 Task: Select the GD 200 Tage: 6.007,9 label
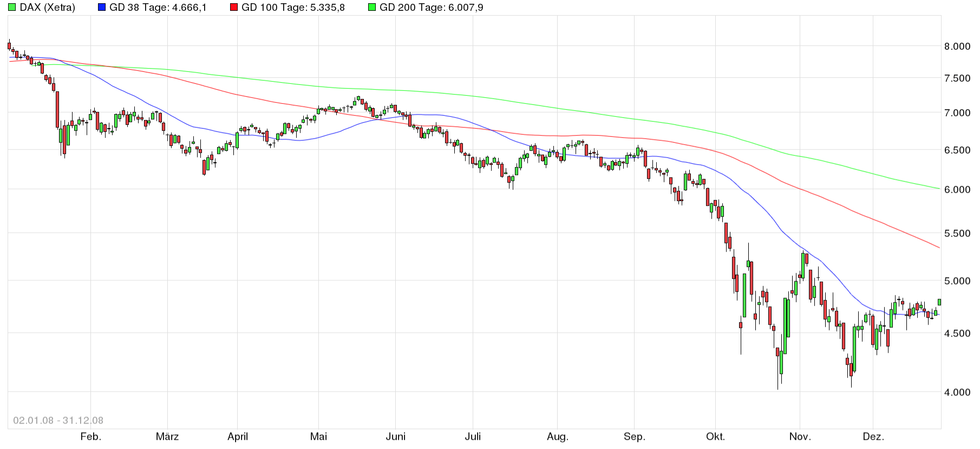432,8
